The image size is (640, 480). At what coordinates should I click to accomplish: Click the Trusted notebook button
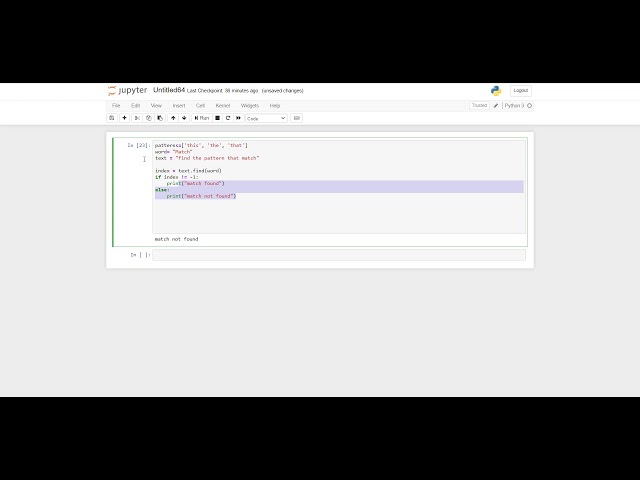pyautogui.click(x=480, y=106)
